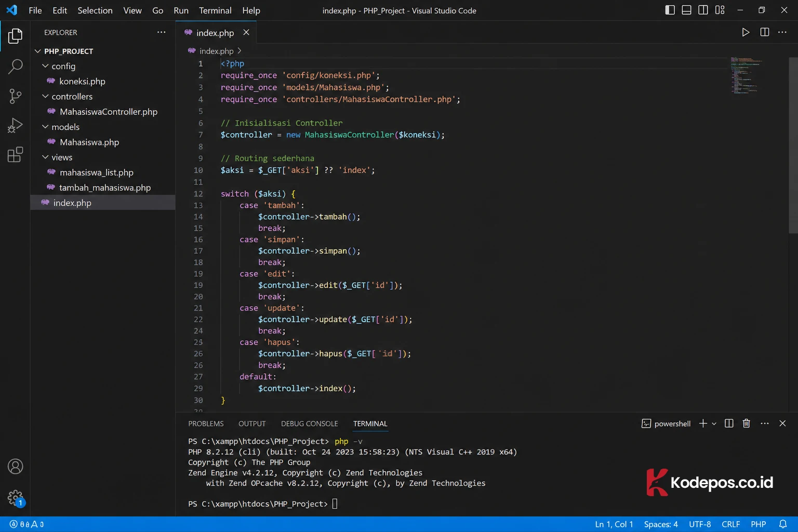
Task: Click the terminal prompt input area
Action: pyautogui.click(x=335, y=503)
